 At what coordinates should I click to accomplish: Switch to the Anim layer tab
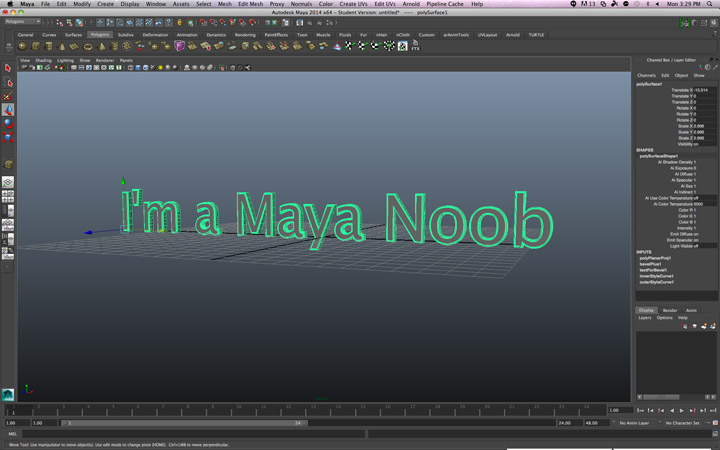(691, 310)
